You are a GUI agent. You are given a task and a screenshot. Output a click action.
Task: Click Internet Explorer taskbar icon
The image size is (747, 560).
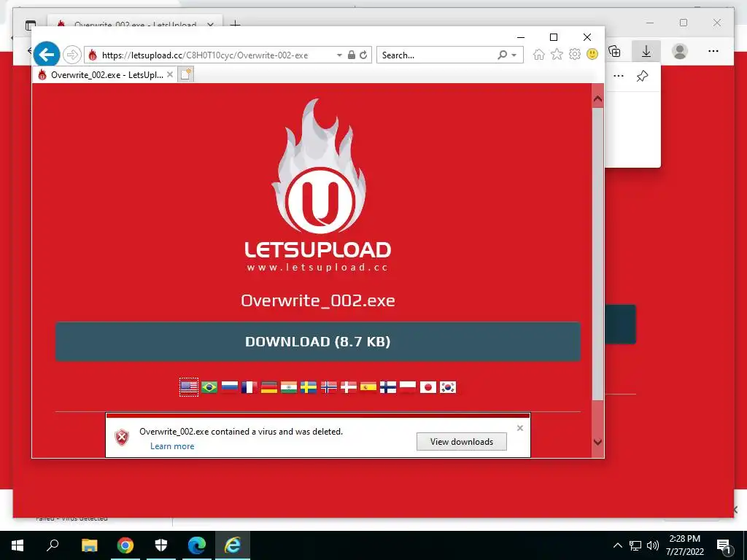tap(233, 545)
